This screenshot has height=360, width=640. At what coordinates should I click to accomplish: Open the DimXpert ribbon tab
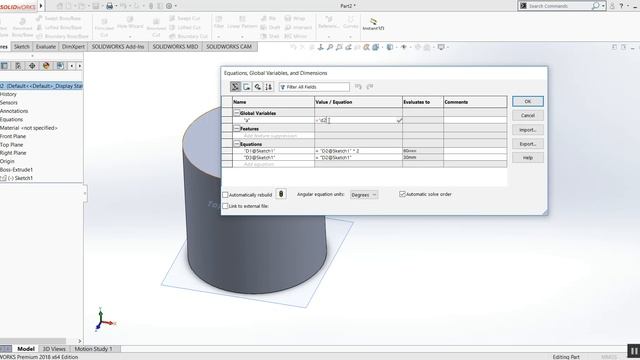pyautogui.click(x=73, y=47)
